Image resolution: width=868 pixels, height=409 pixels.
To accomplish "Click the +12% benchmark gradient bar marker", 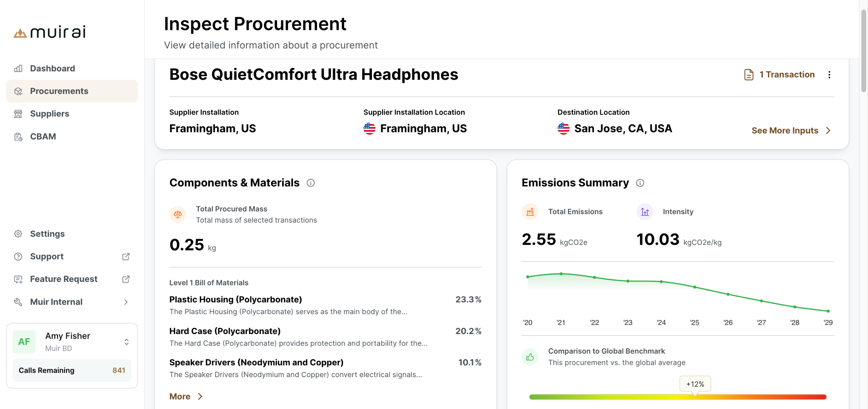I will (x=695, y=384).
